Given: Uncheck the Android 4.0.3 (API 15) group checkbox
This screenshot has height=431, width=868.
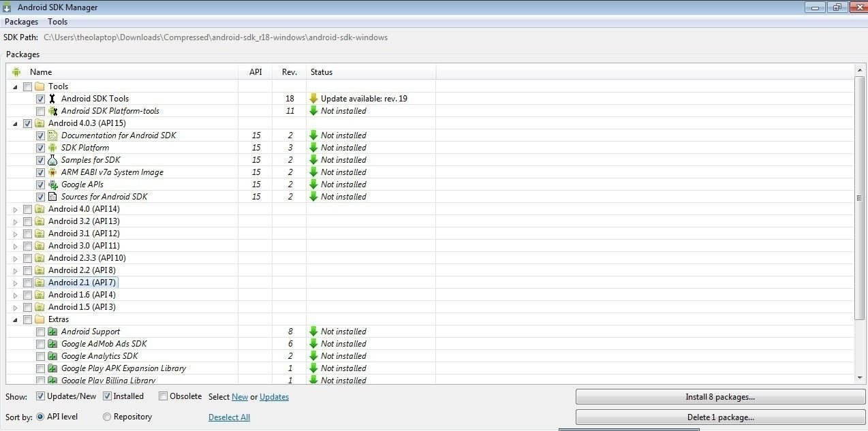Looking at the screenshot, I should 27,123.
